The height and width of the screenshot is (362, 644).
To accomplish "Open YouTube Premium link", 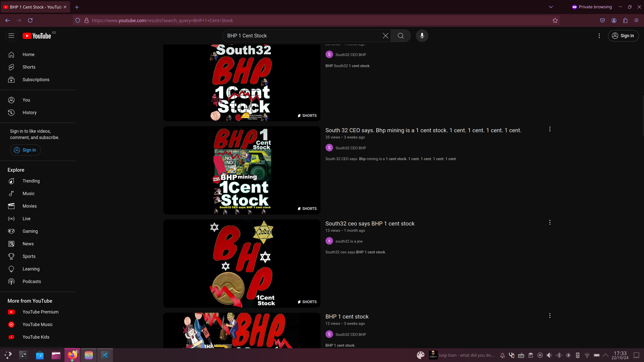I will pos(38,312).
